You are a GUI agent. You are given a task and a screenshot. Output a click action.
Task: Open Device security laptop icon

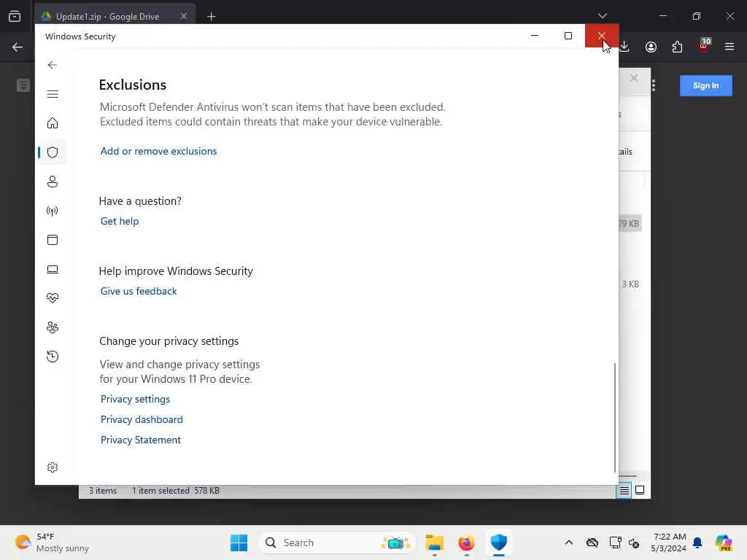pyautogui.click(x=53, y=270)
